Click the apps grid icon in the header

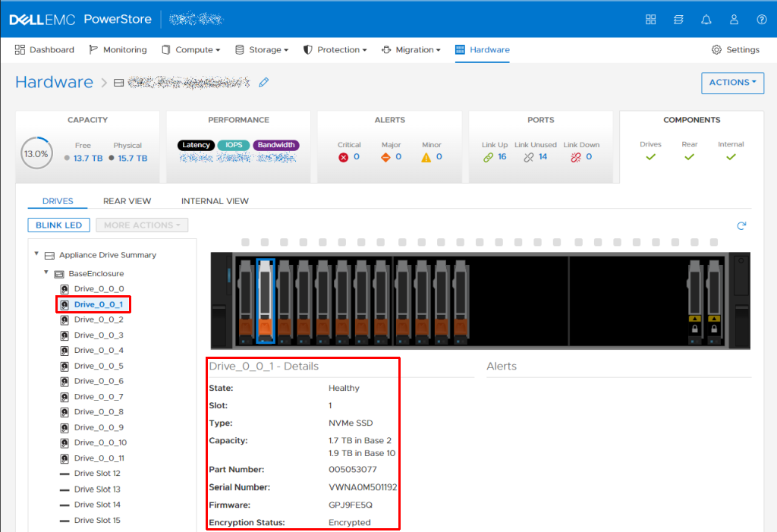[x=650, y=19]
